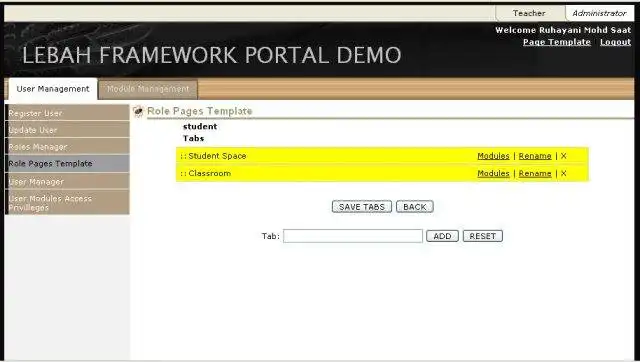Rename the Classroom tab
The height and width of the screenshot is (362, 640).
tap(535, 173)
